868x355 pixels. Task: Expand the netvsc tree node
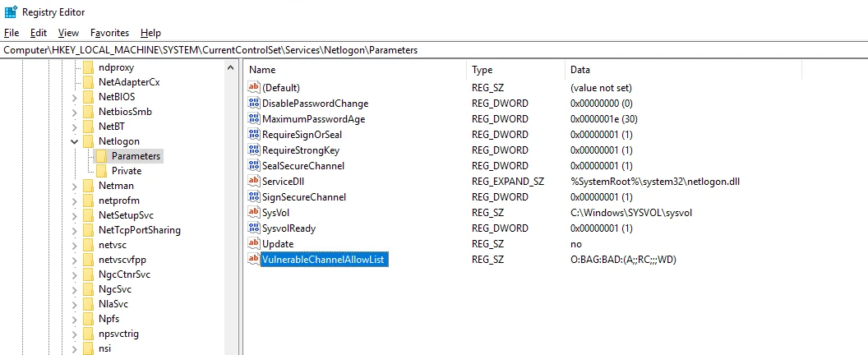coord(74,246)
